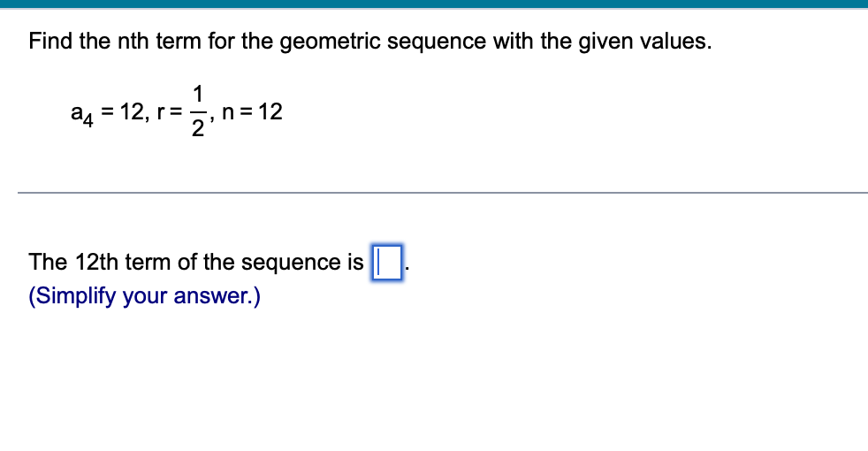Select the fraction one-half for r
Image resolution: width=868 pixels, height=451 pixels.
[198, 111]
